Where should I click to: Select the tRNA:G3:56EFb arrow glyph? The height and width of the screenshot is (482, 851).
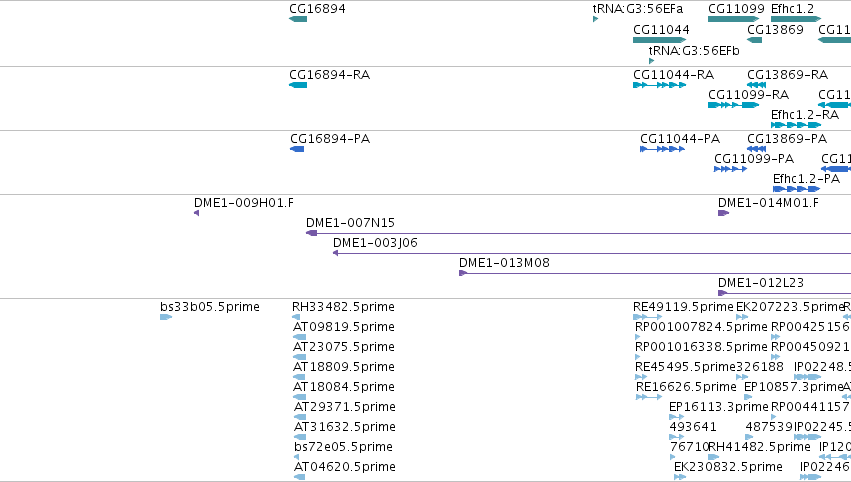point(651,61)
